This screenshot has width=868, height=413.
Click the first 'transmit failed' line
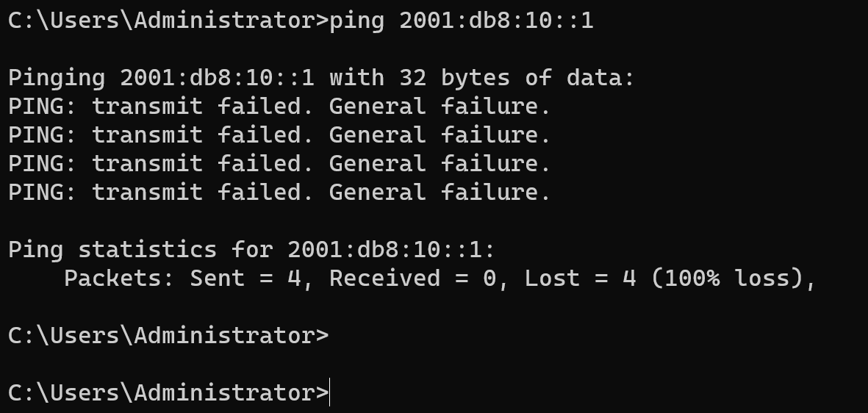(279, 107)
